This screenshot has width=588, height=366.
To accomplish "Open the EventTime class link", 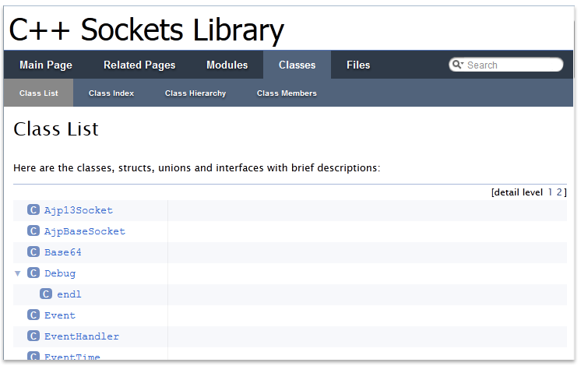I will coord(72,356).
